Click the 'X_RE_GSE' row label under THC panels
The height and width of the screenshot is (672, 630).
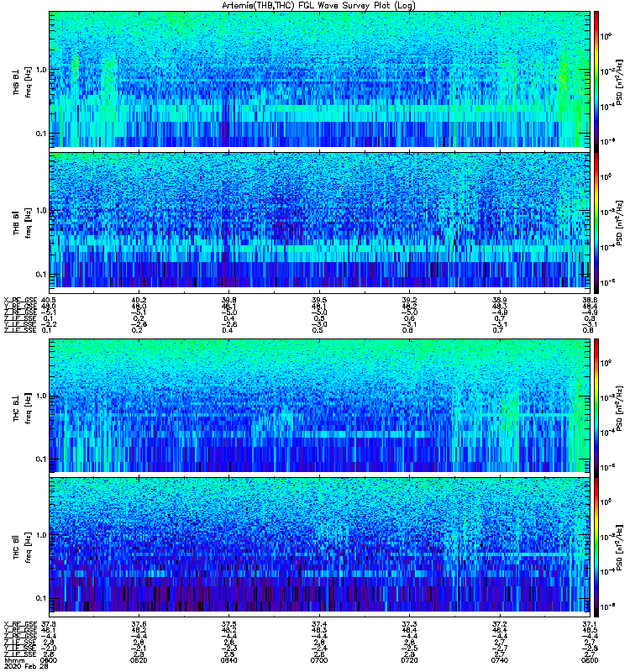pyautogui.click(x=20, y=624)
